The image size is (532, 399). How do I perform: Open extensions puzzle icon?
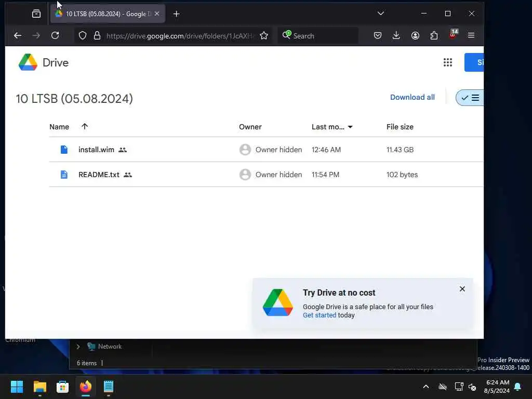(434, 36)
